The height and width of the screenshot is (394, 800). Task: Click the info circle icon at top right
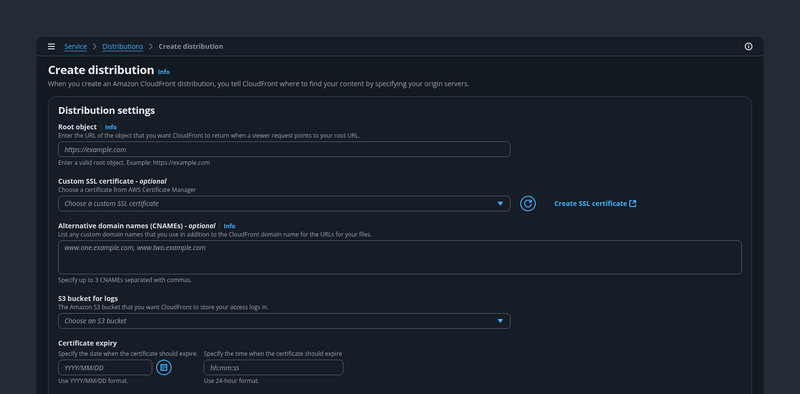tap(748, 46)
